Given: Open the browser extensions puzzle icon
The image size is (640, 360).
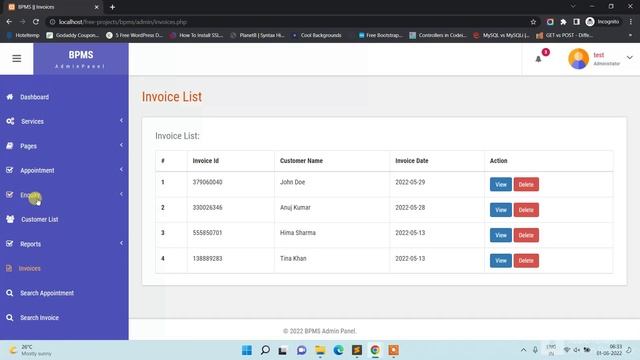Looking at the screenshot, I should click(x=563, y=22).
